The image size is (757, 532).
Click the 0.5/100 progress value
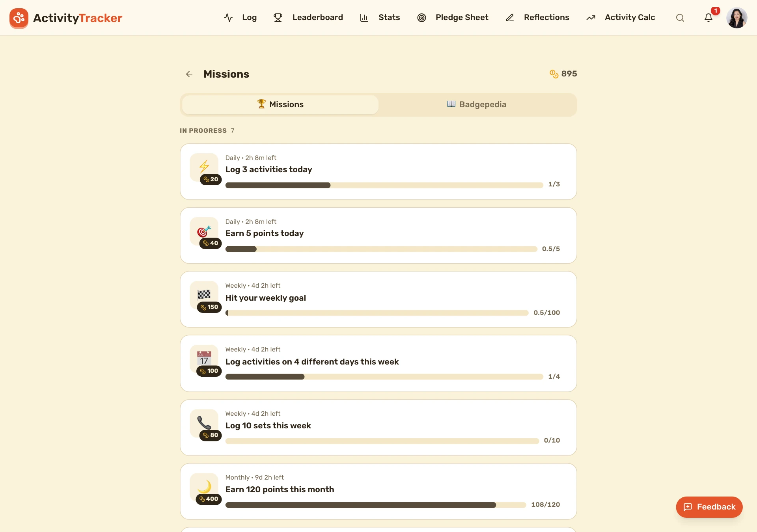click(x=546, y=313)
